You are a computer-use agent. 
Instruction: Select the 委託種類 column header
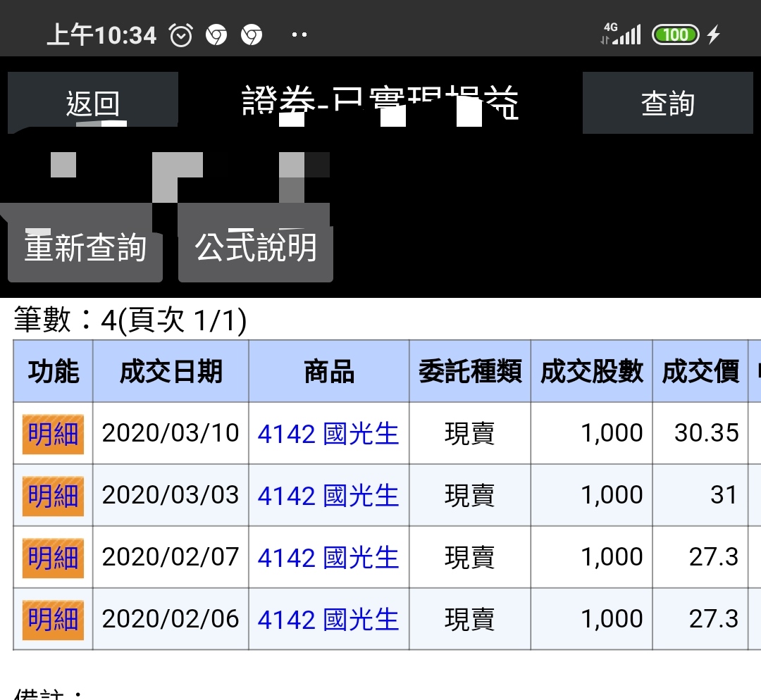(470, 371)
